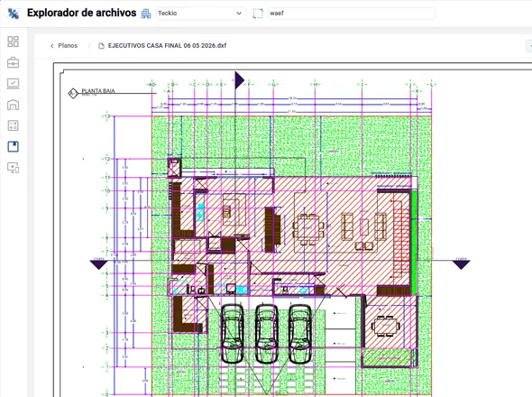532x397 pixels.
Task: Click the back chevron beside Planos
Action: (52, 46)
